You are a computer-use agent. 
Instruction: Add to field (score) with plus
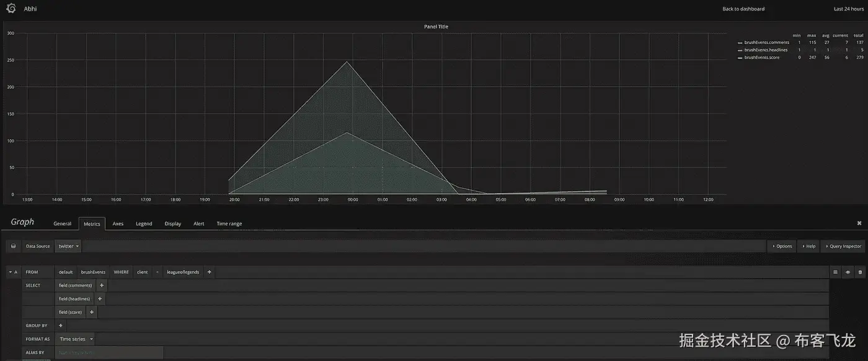click(92, 312)
